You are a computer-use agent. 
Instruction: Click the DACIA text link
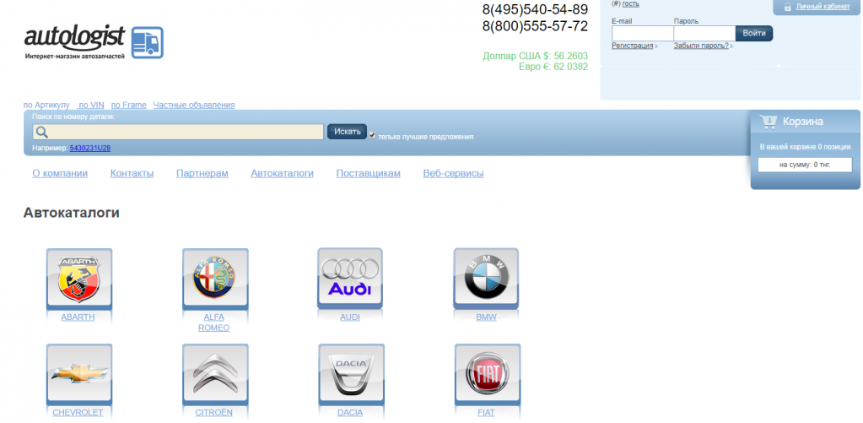350,413
